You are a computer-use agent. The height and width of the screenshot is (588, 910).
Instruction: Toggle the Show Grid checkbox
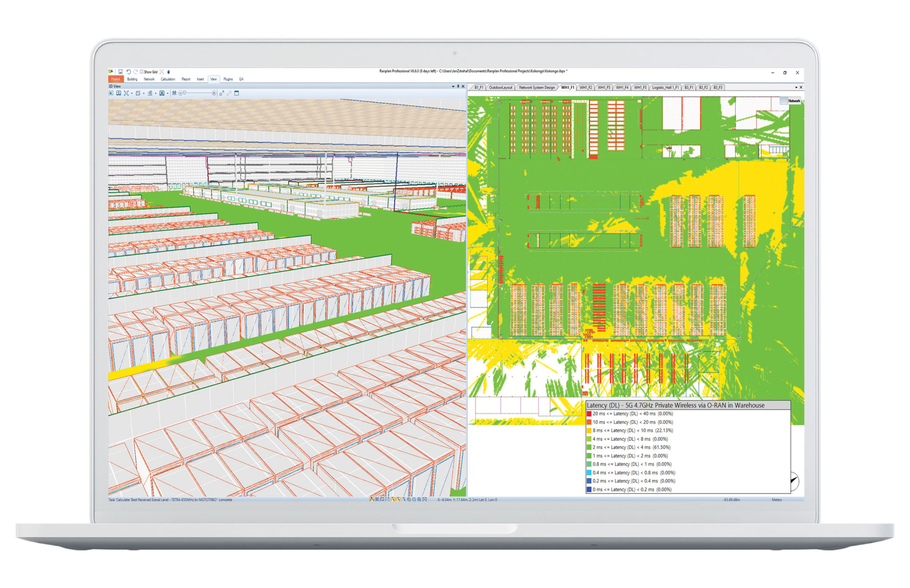click(142, 72)
